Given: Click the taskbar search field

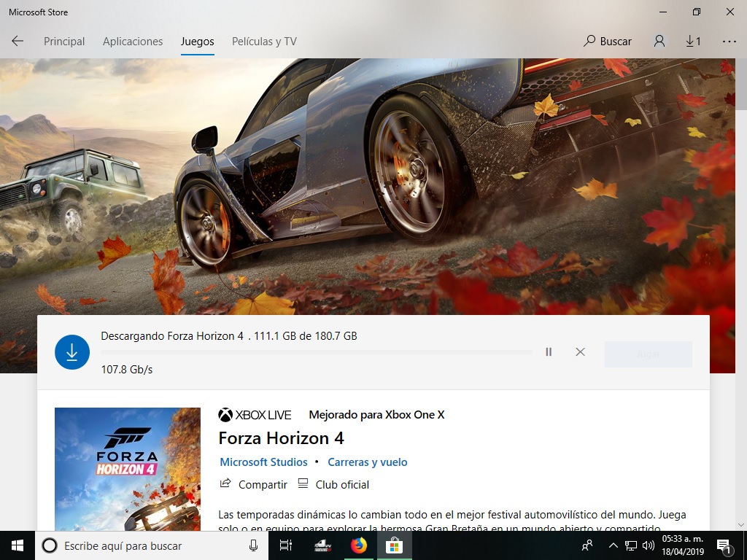Looking at the screenshot, I should [152, 545].
